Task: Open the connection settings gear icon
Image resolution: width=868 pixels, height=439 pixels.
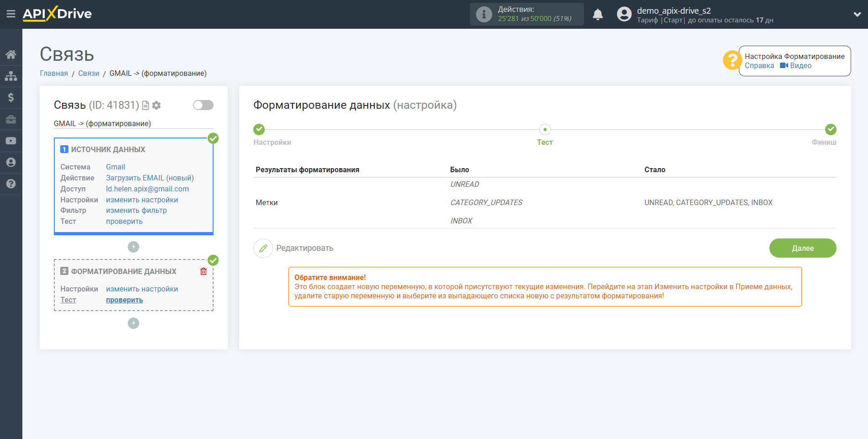Action: (157, 106)
